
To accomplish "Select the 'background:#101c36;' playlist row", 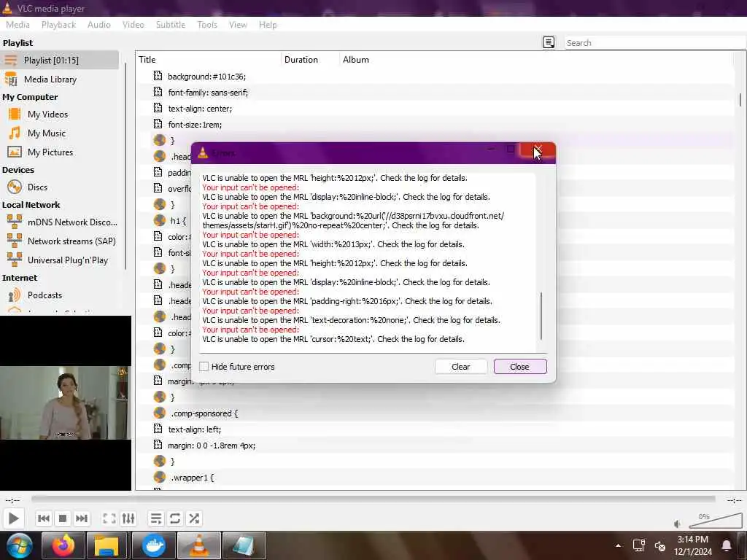I will pos(435,76).
